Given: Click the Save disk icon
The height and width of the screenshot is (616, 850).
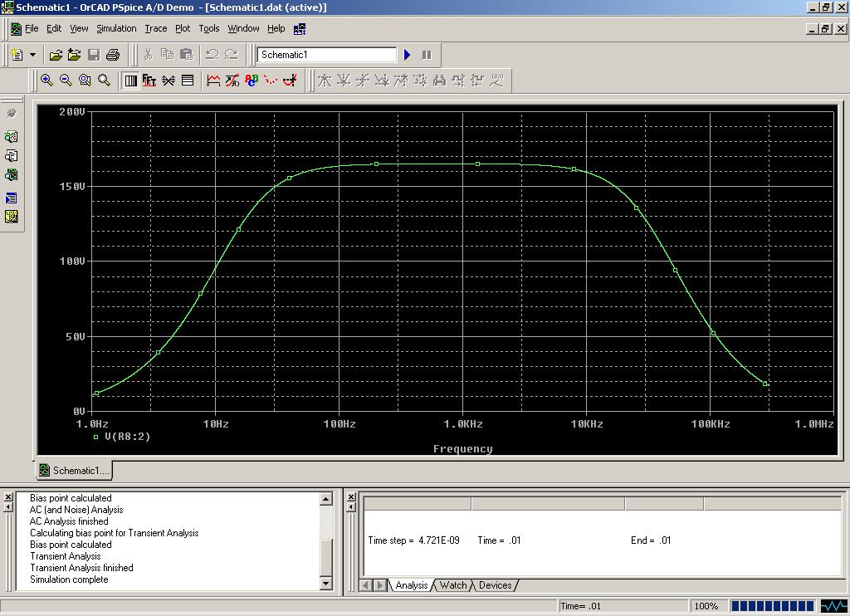Looking at the screenshot, I should click(x=94, y=55).
